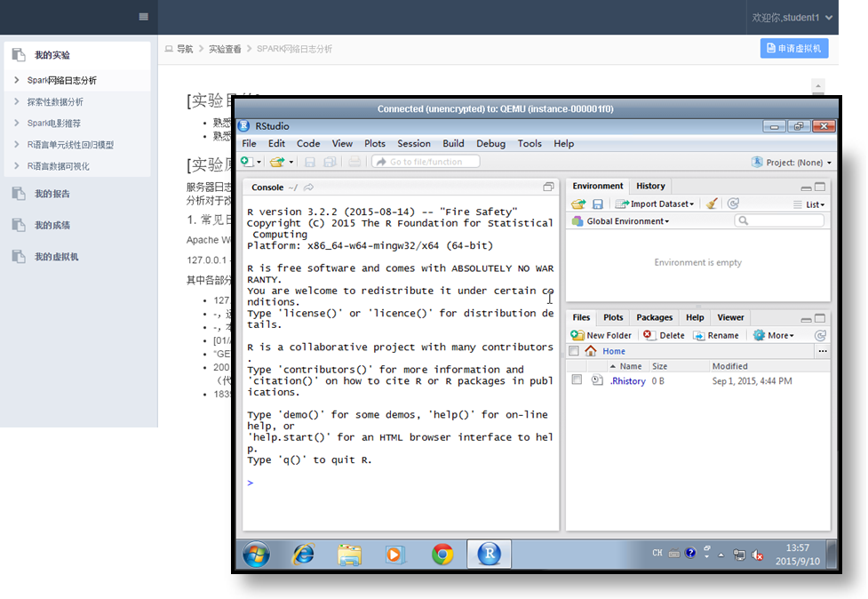The image size is (868, 599).
Task: Open Google Chrome from the taskbar
Action: (x=442, y=555)
